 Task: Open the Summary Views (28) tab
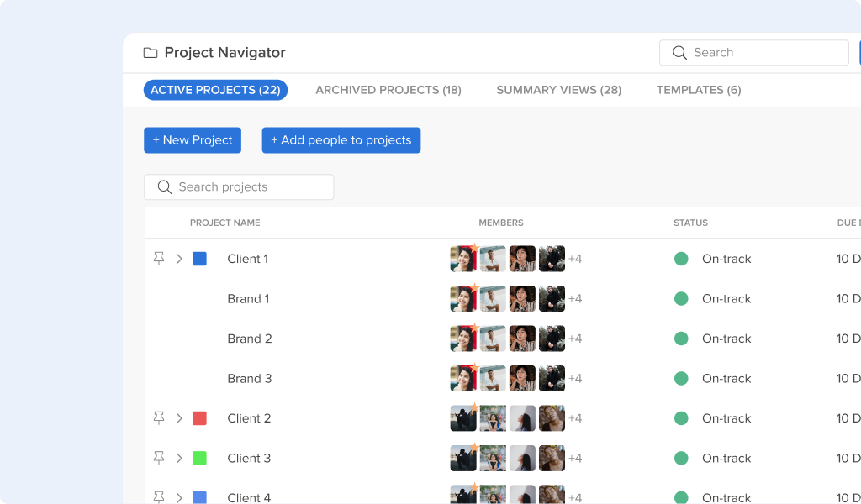[x=559, y=90]
